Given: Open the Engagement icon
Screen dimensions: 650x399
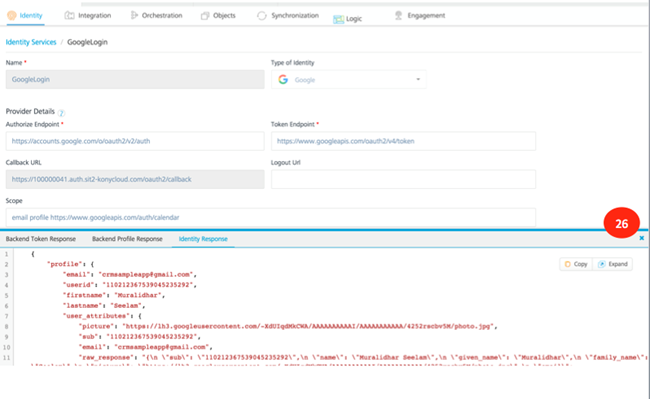Looking at the screenshot, I should [x=398, y=15].
